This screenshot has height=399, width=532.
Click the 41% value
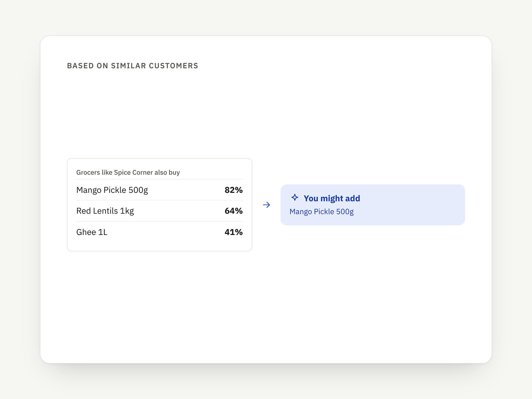coord(234,232)
